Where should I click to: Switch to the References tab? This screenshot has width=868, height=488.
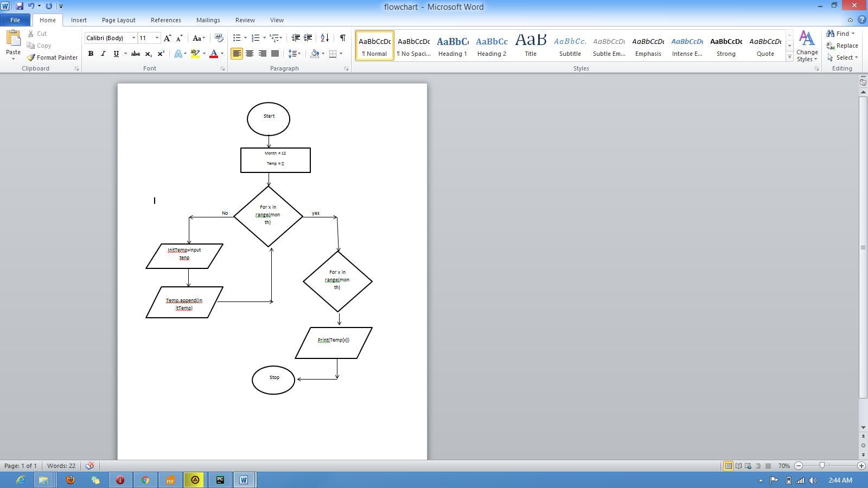165,20
